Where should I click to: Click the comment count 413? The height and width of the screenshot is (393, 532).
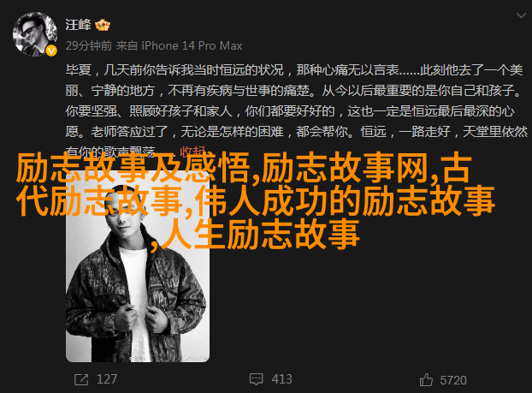281,379
